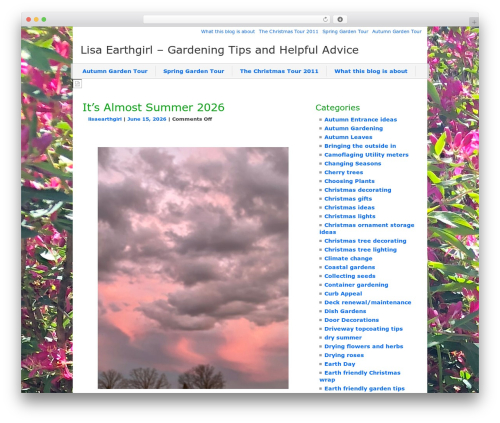This screenshot has width=500, height=423.
Task: Open Cherry trees category
Action: pyautogui.click(x=344, y=172)
